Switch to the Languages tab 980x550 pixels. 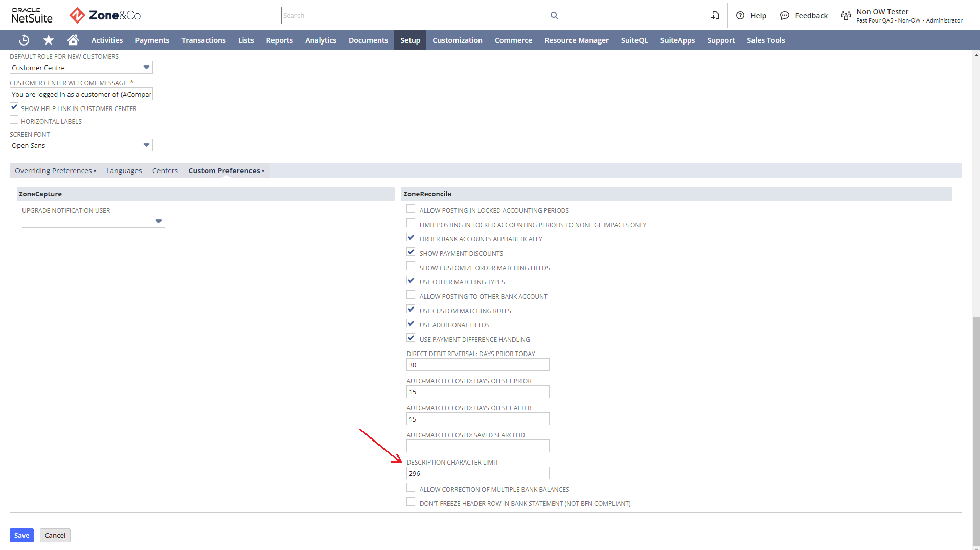pyautogui.click(x=124, y=171)
